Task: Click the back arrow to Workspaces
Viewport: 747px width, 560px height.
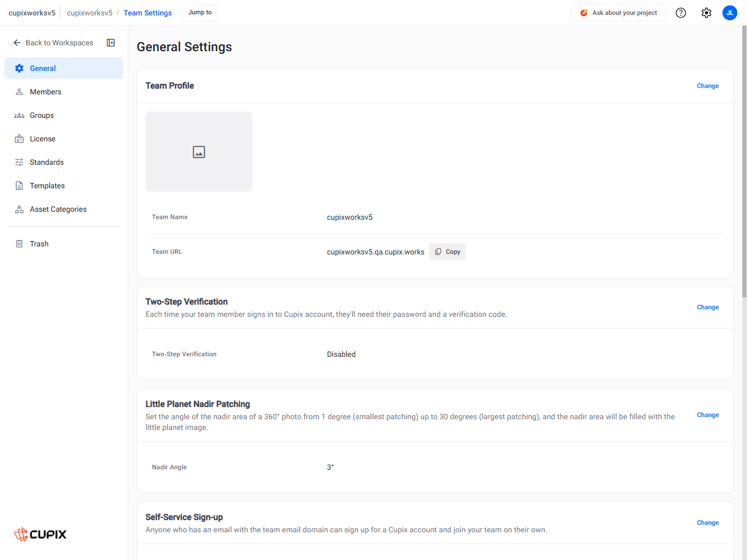Action: coord(17,43)
